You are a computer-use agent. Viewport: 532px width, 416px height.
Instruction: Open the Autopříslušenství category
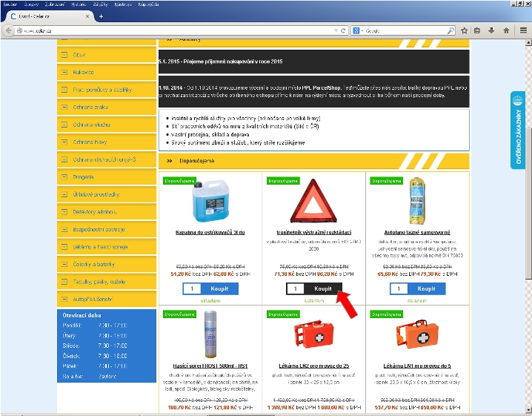[107, 299]
